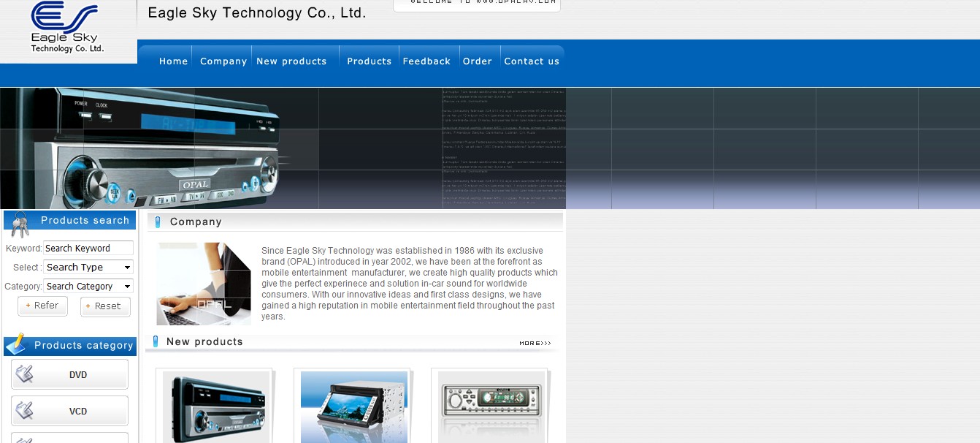Click the Products category panel header
Screen dimensions: 980x443
(x=70, y=346)
